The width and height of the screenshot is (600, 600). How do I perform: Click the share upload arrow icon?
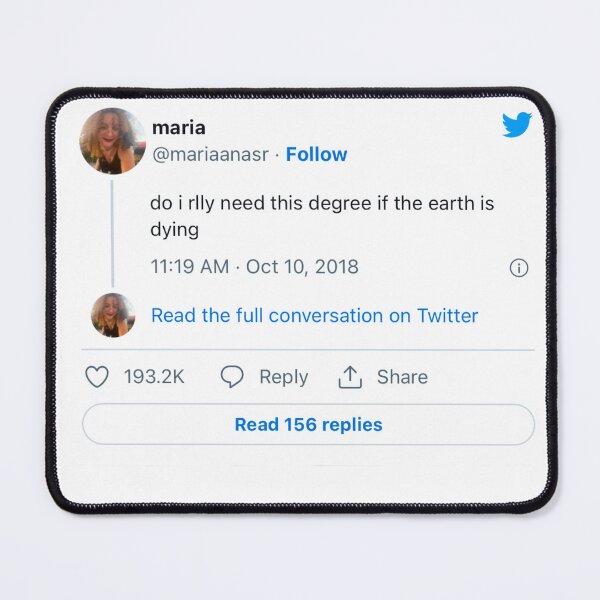[350, 377]
